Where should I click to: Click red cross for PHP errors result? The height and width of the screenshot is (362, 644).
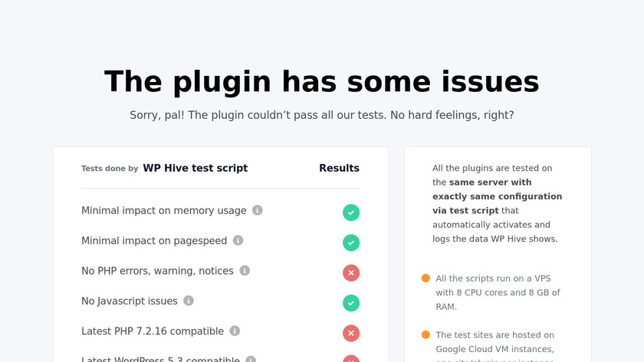click(351, 272)
